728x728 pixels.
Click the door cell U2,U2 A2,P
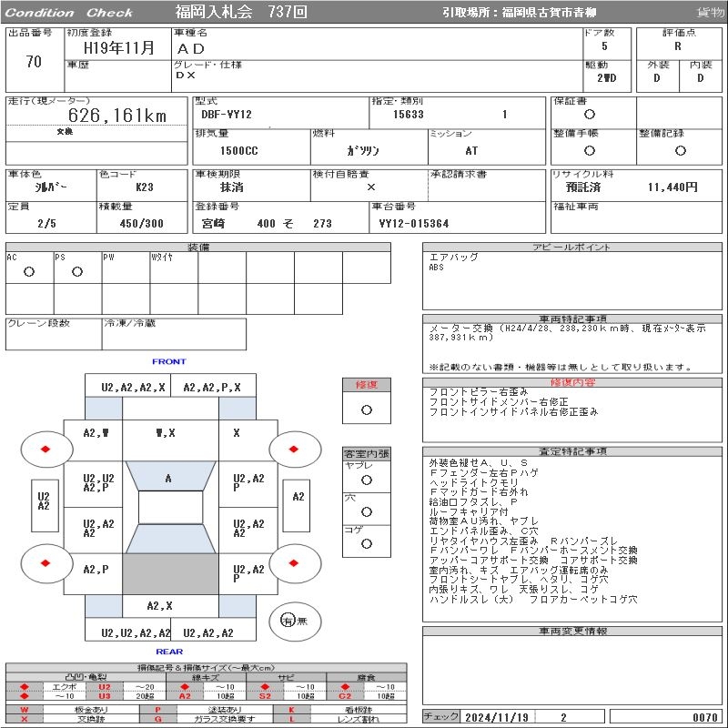coord(93,484)
